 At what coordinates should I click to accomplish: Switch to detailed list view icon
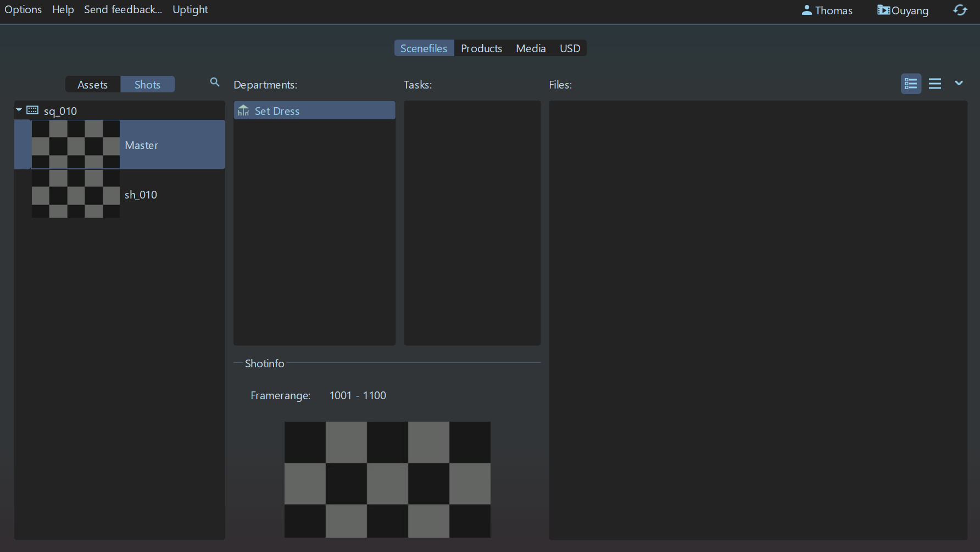pos(911,84)
